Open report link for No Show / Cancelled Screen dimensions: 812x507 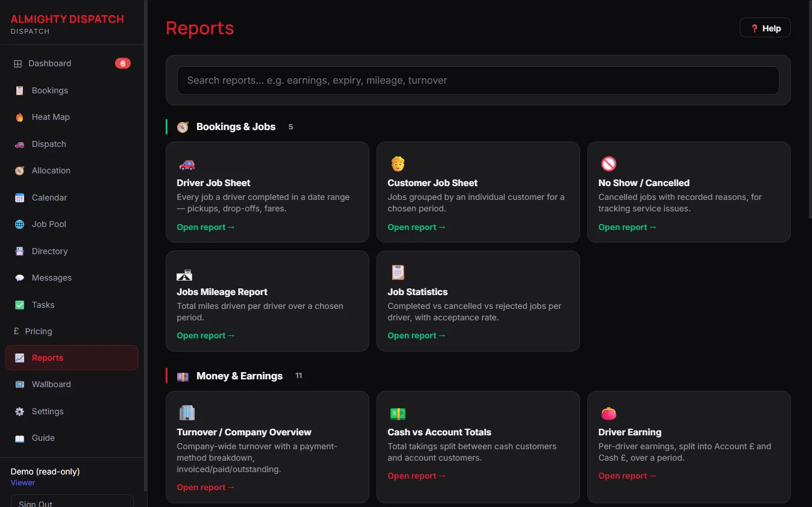pos(628,228)
